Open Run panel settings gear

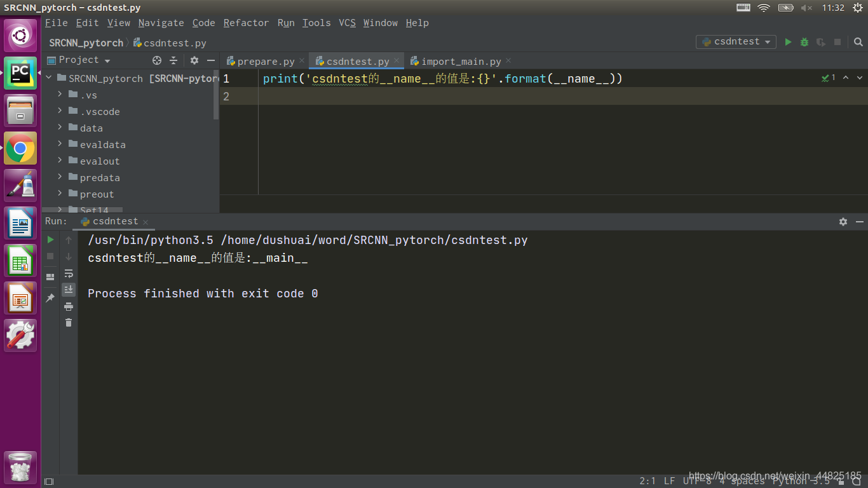point(843,222)
